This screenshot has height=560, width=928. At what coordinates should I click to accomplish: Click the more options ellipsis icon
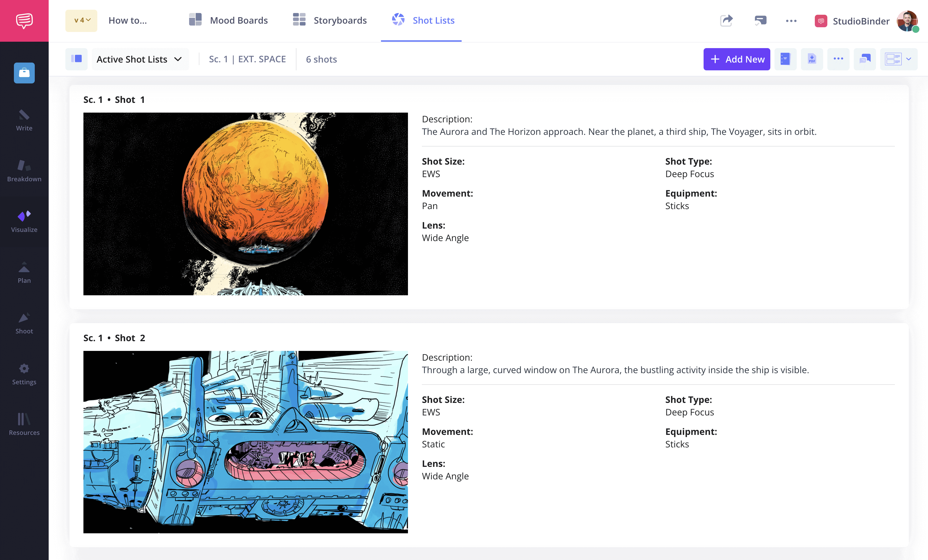[838, 59]
